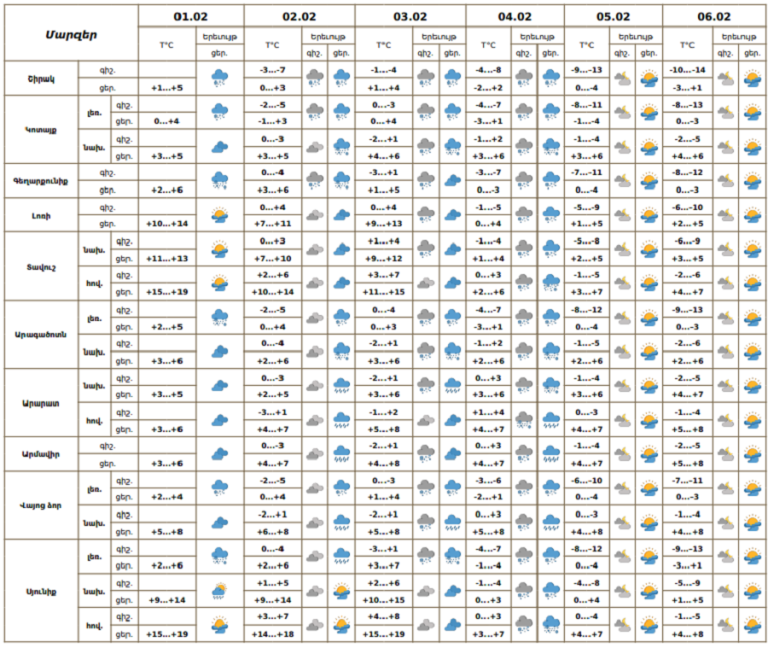Click the Սյունիք region name
The height and width of the screenshot is (648, 768).
point(41,591)
